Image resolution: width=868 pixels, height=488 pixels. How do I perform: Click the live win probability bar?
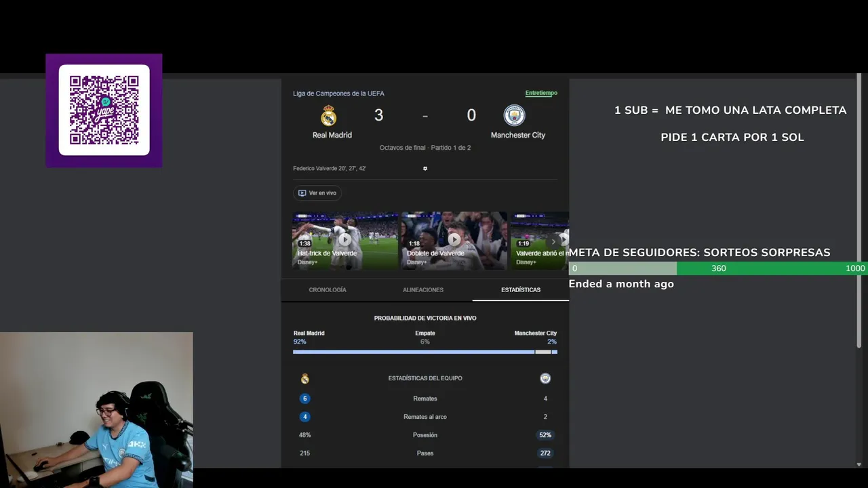425,352
